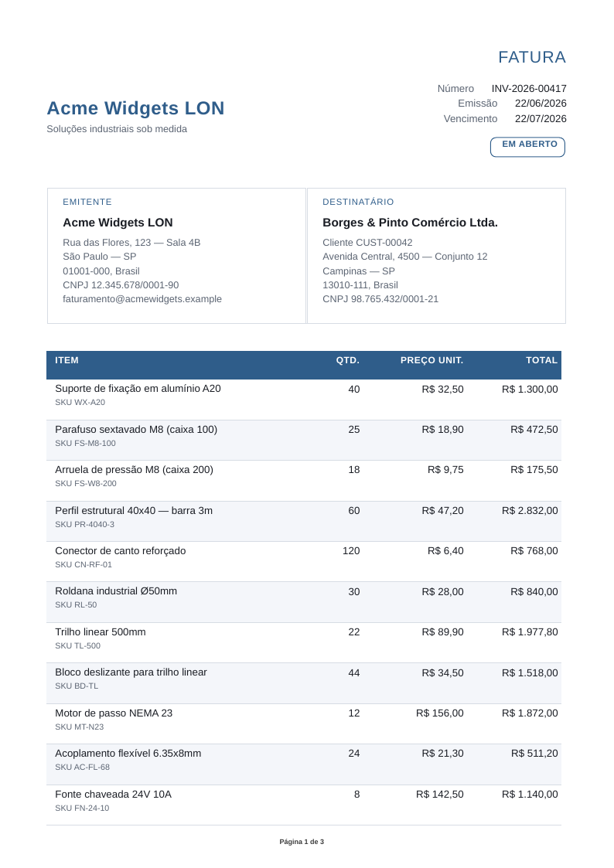614x868 pixels.
Task: Click the EMITENTE section label
Action: tap(87, 202)
